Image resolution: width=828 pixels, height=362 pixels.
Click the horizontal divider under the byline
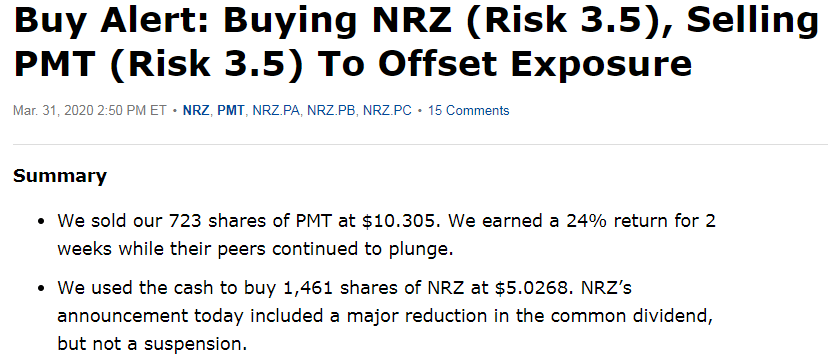tap(420, 144)
